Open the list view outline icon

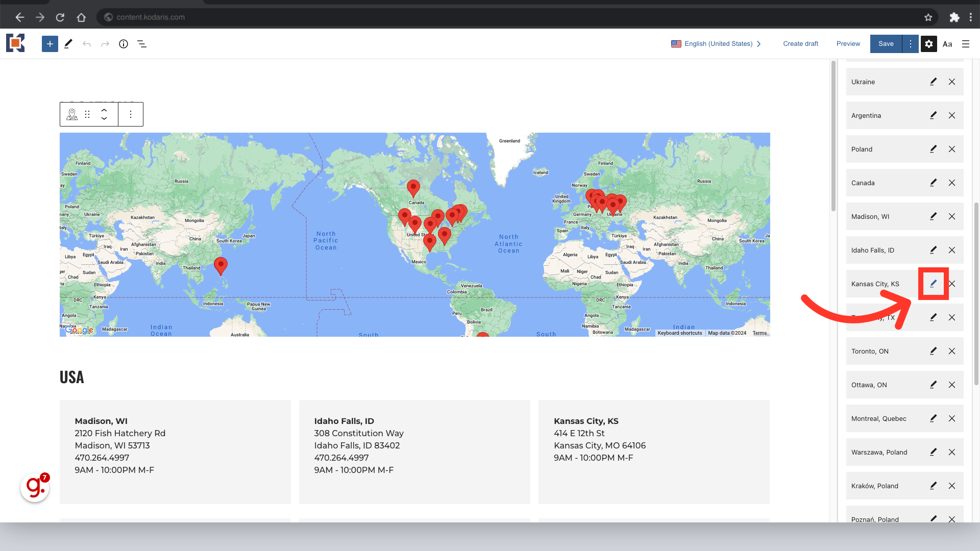pos(142,44)
